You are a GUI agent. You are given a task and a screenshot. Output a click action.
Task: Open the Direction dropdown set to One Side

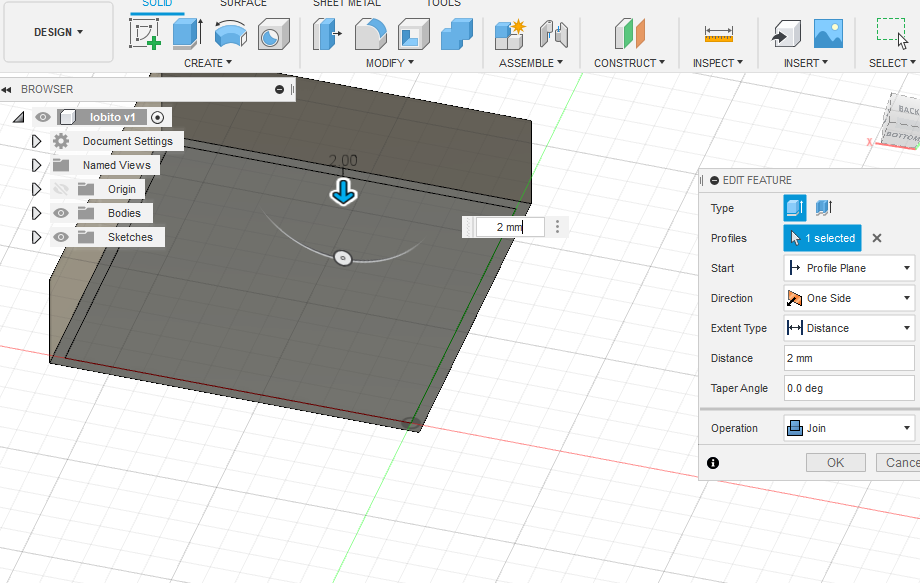[x=849, y=298]
